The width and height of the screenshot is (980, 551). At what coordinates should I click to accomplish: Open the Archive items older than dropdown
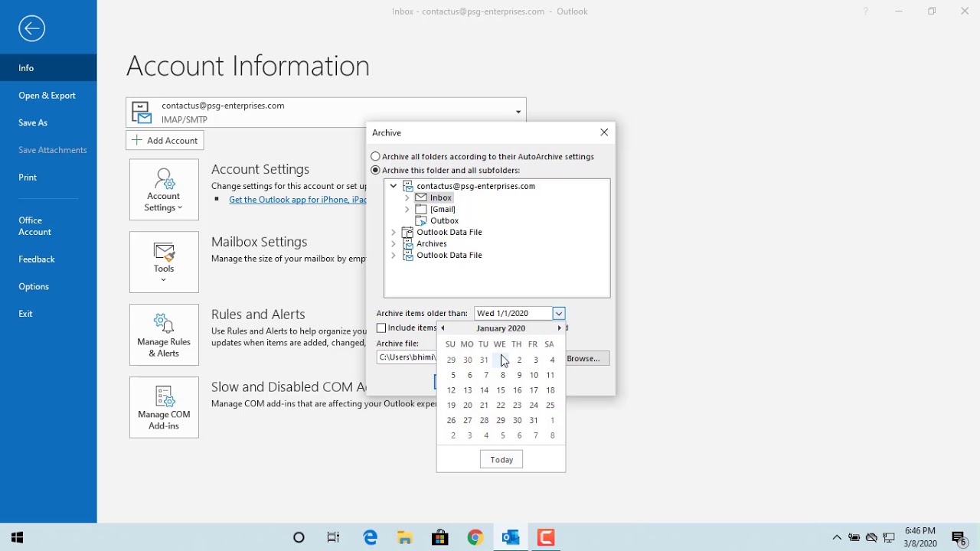(558, 313)
